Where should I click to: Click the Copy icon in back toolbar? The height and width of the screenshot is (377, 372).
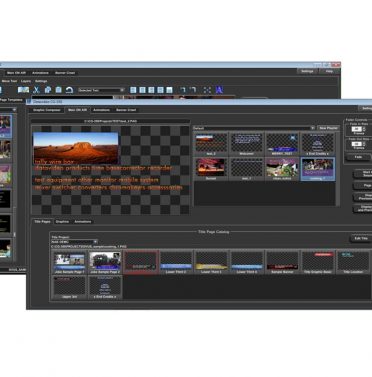48,90
